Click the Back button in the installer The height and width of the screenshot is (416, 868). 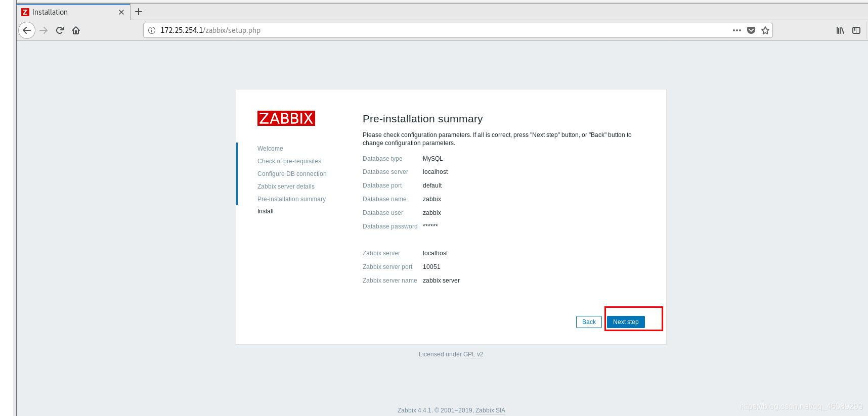[x=589, y=322]
